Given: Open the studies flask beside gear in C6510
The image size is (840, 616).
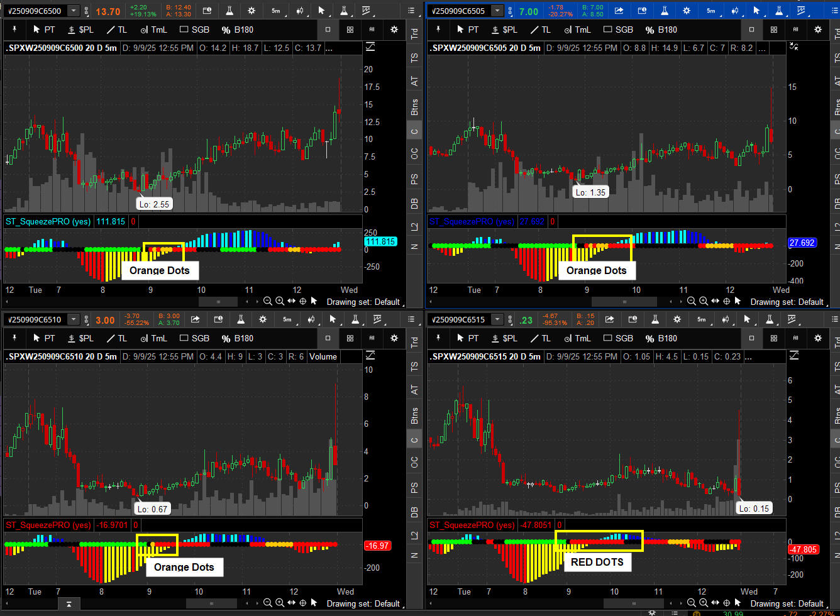Looking at the screenshot, I should tap(241, 319).
